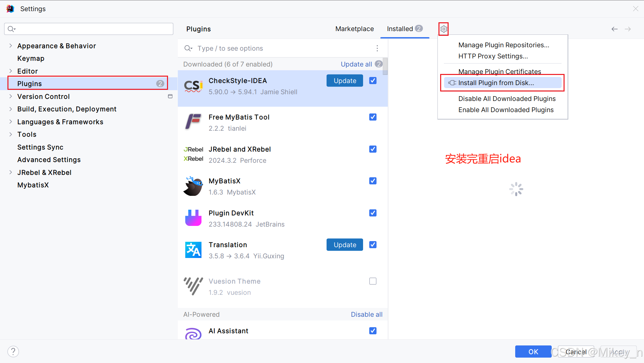Click the plugin search magnifier icon
644x363 pixels.
point(188,48)
